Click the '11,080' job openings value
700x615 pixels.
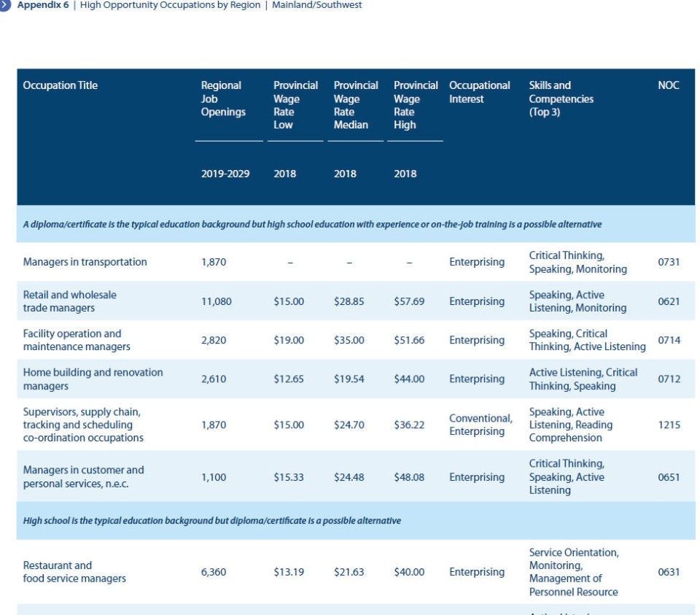click(217, 301)
